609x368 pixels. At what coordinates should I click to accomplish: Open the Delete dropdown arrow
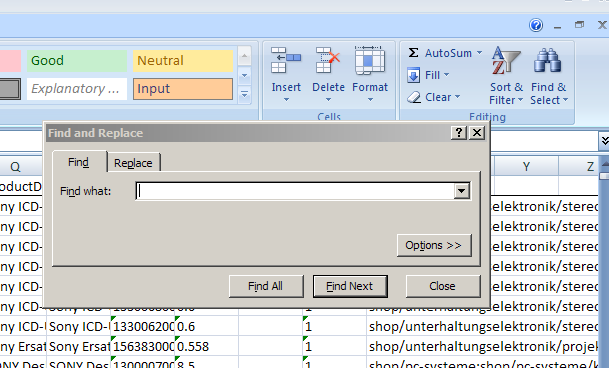(x=328, y=100)
